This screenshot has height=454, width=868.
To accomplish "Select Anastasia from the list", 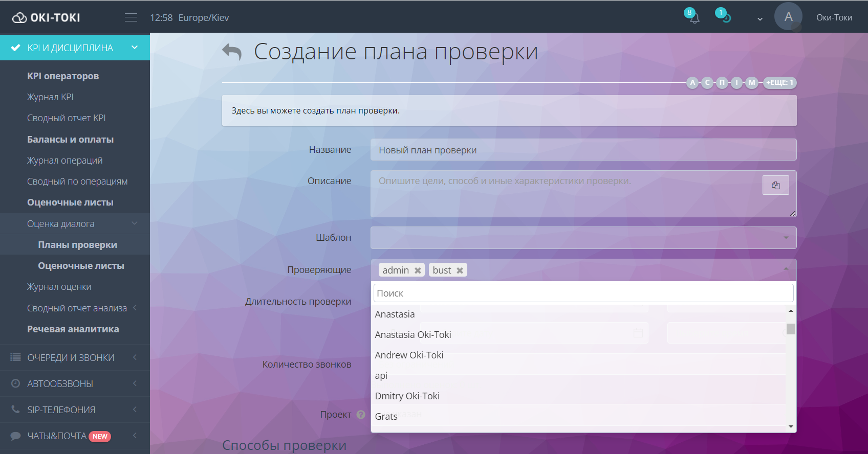I will point(578,314).
